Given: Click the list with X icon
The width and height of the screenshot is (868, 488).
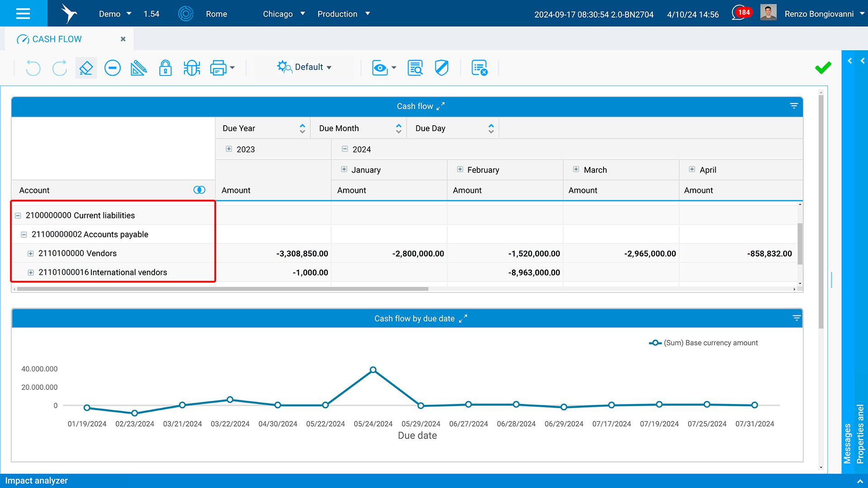Looking at the screenshot, I should click(479, 68).
